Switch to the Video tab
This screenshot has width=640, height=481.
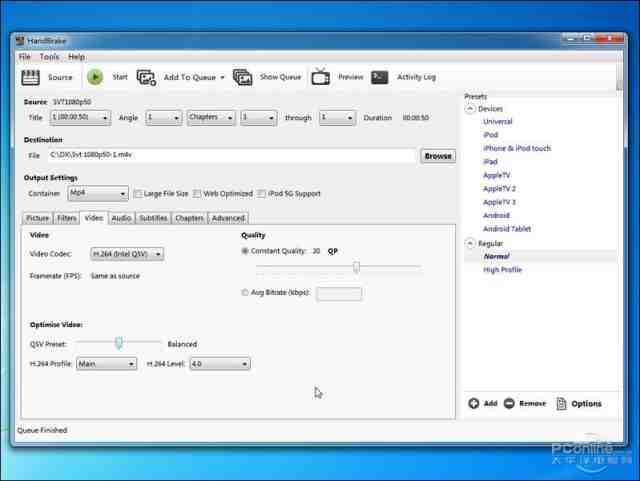94,218
